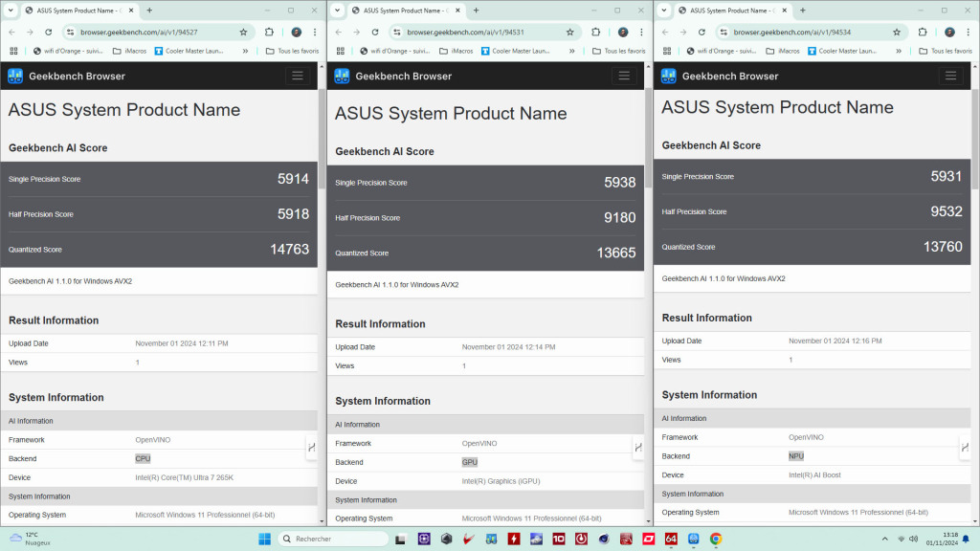Viewport: 980px width, 551px height.
Task: Click the Geekbench logo in the GPU result window
Action: click(342, 77)
